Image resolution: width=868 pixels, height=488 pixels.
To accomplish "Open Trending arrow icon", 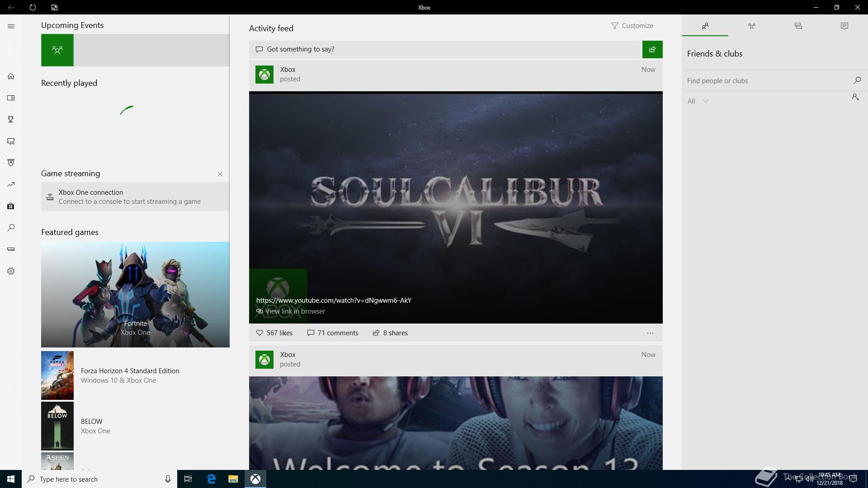I will (x=11, y=184).
